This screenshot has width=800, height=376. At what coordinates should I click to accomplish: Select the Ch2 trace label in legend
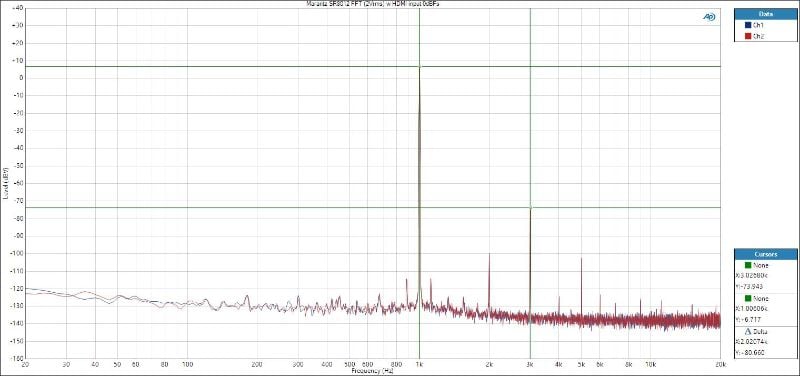[758, 36]
